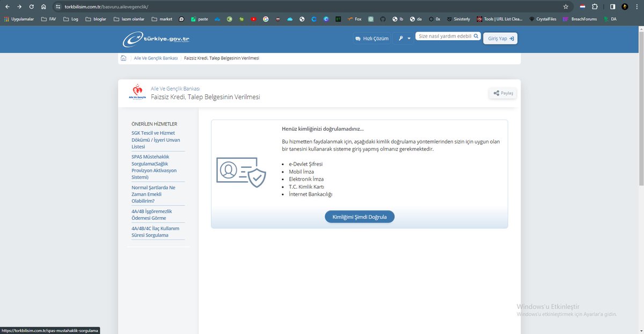
Task: Open the flag extension icon in toolbar
Action: [x=582, y=7]
